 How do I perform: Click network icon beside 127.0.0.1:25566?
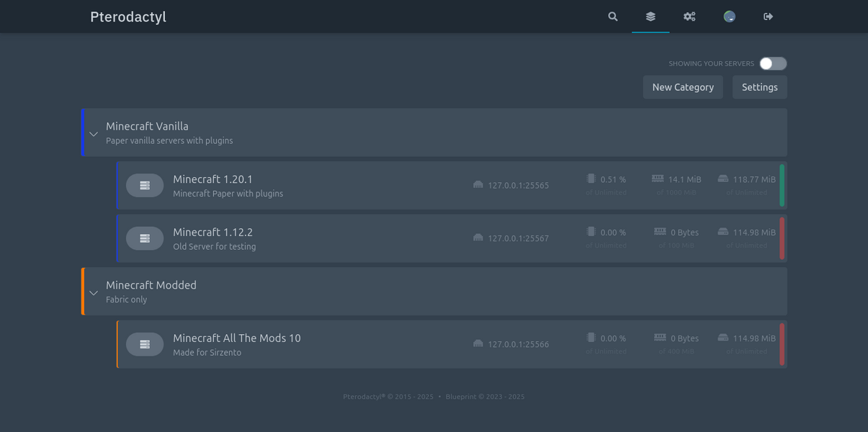coord(478,343)
